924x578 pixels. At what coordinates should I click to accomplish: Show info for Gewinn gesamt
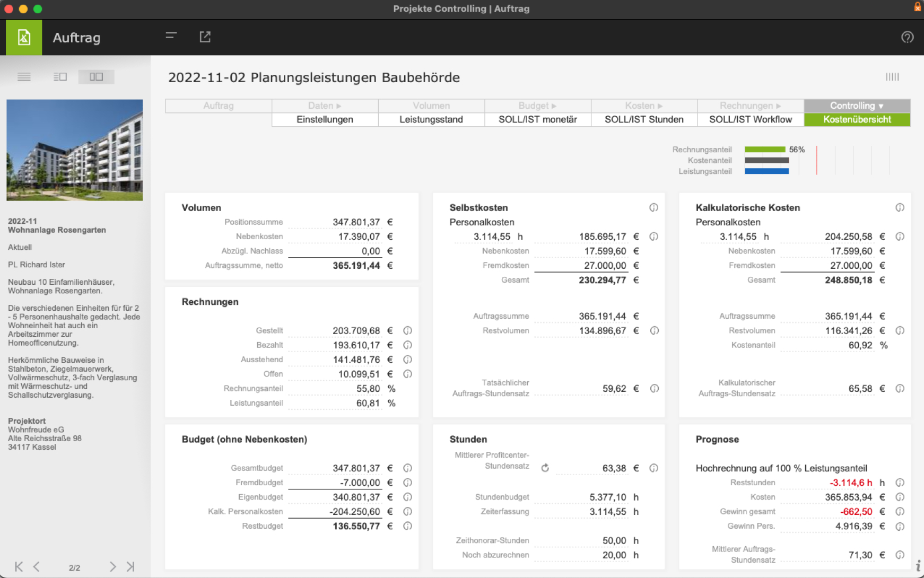coord(900,511)
